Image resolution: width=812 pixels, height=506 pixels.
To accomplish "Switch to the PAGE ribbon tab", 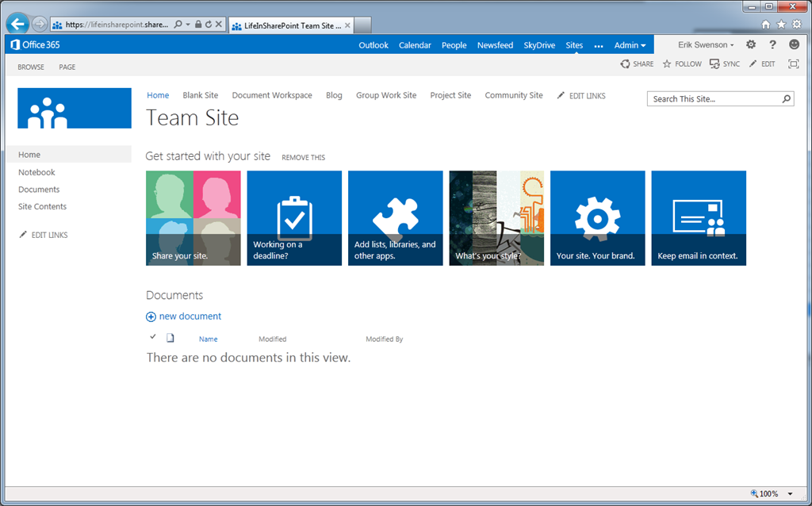I will point(67,67).
